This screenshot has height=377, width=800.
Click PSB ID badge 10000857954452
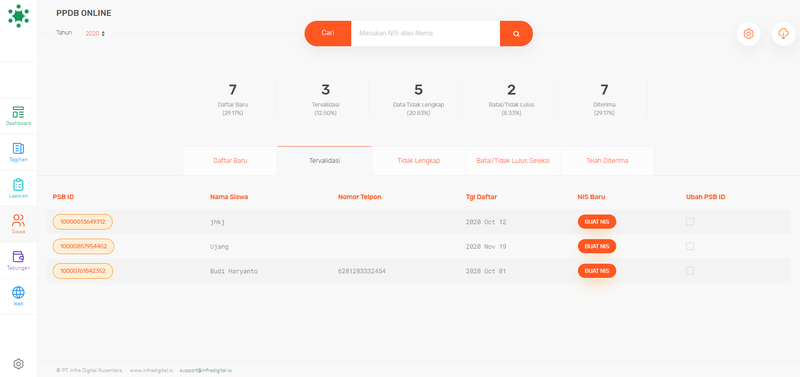tap(83, 246)
